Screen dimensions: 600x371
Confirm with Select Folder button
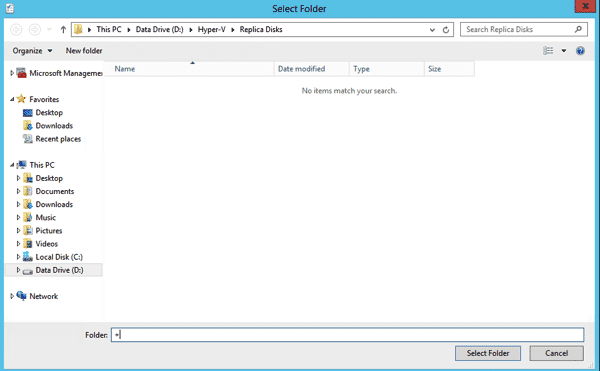(488, 353)
